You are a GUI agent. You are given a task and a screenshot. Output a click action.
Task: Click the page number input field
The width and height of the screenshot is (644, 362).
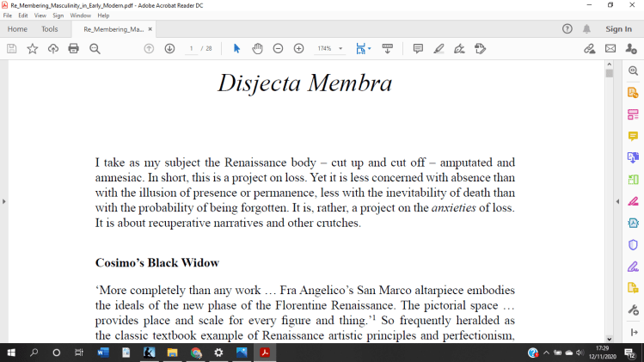tap(191, 49)
